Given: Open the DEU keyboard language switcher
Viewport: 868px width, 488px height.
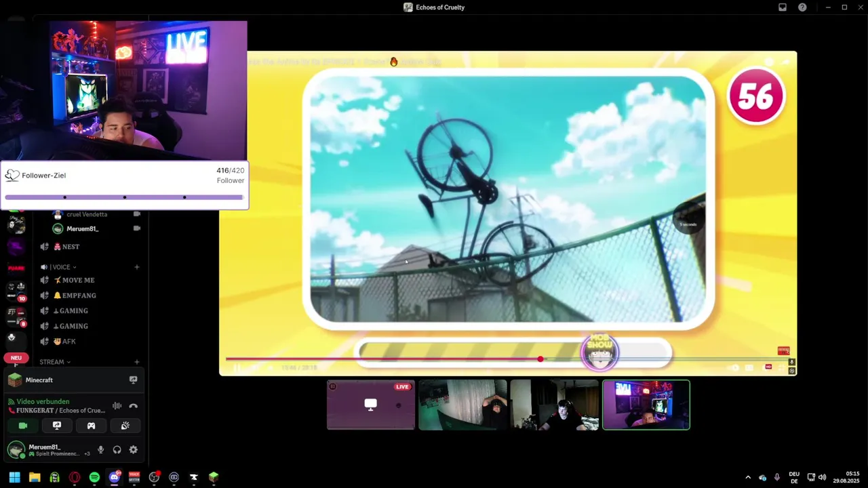Looking at the screenshot, I should [794, 477].
